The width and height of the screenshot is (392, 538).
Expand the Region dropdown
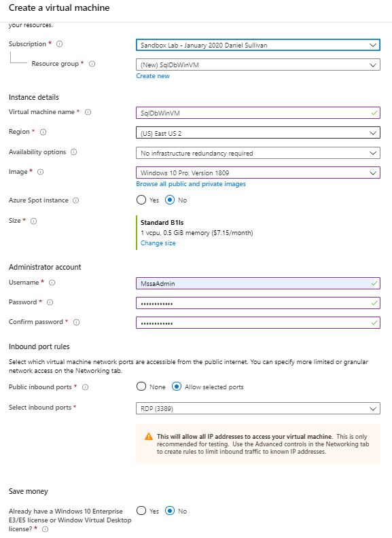coord(257,133)
